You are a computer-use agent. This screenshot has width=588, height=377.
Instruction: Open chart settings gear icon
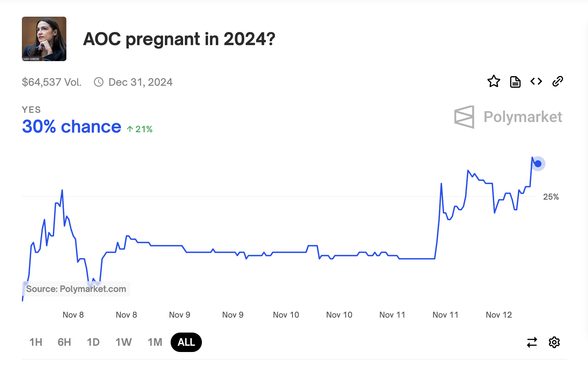point(554,342)
